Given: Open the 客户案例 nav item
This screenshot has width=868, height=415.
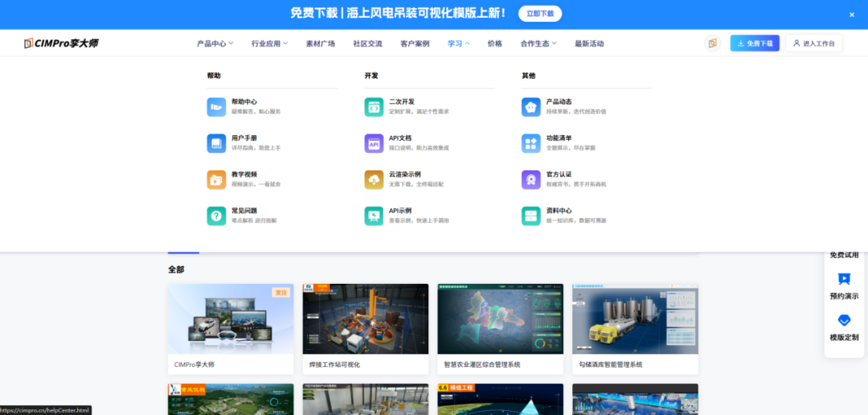Looking at the screenshot, I should 415,43.
